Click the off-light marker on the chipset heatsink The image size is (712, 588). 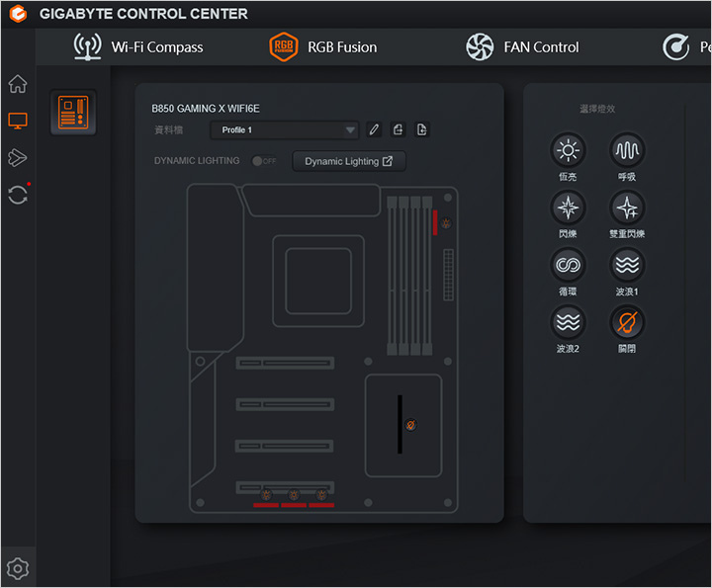pos(410,425)
